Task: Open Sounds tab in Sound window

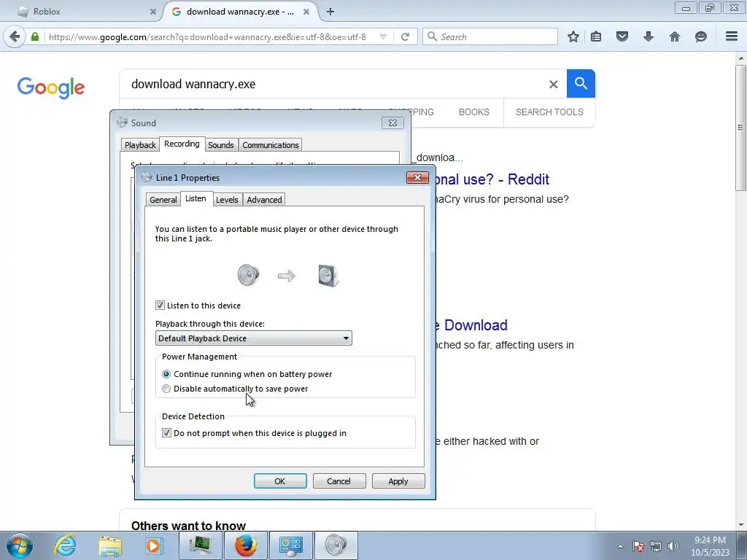Action: click(221, 145)
